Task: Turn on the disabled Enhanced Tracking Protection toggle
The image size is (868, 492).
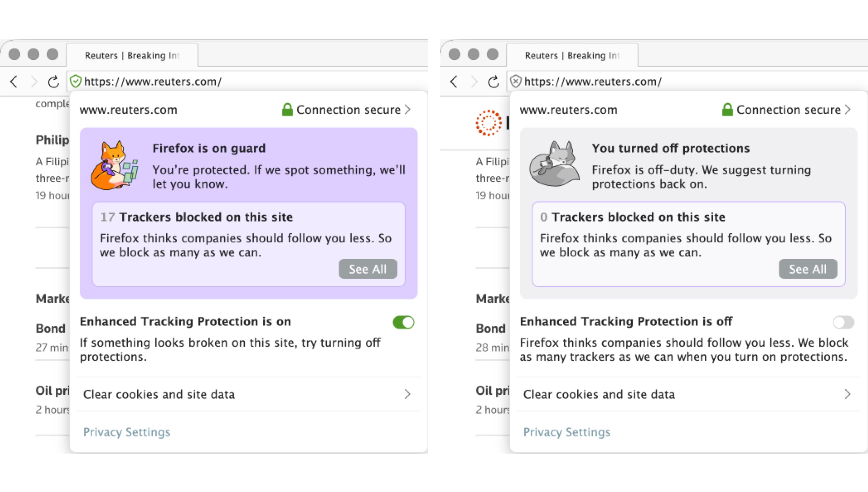Action: tap(843, 322)
